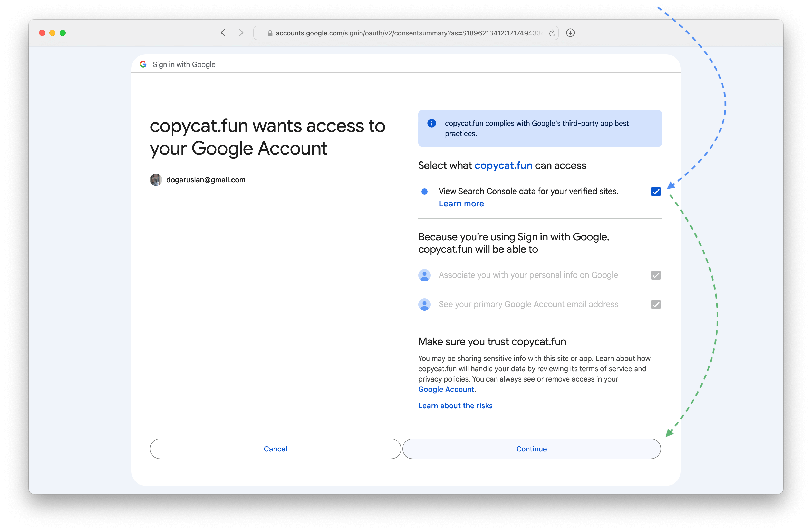The height and width of the screenshot is (532, 812).
Task: Reload the page via refresh icon
Action: [x=552, y=33]
